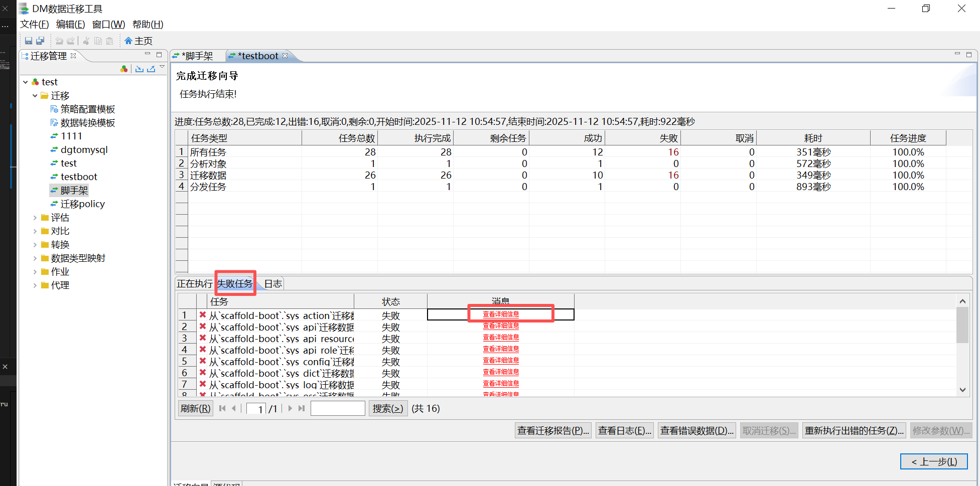
Task: Click 重新执行出错的任务 button
Action: pyautogui.click(x=854, y=431)
